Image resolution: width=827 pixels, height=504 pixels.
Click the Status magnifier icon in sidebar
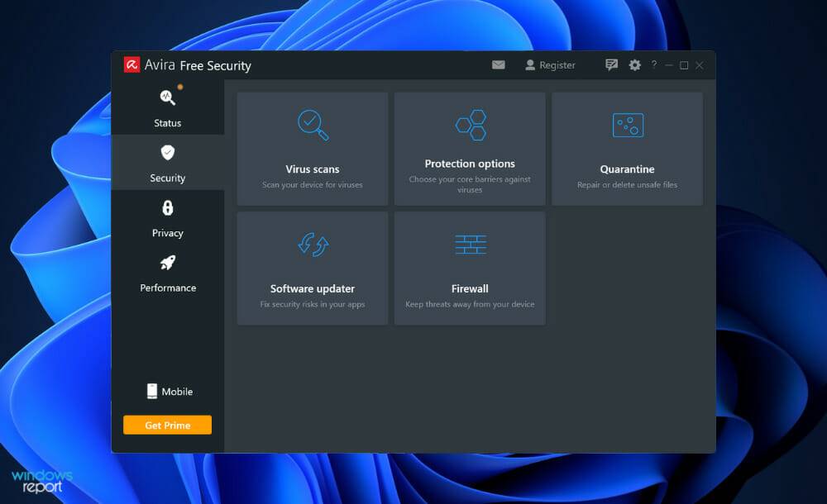(x=167, y=97)
